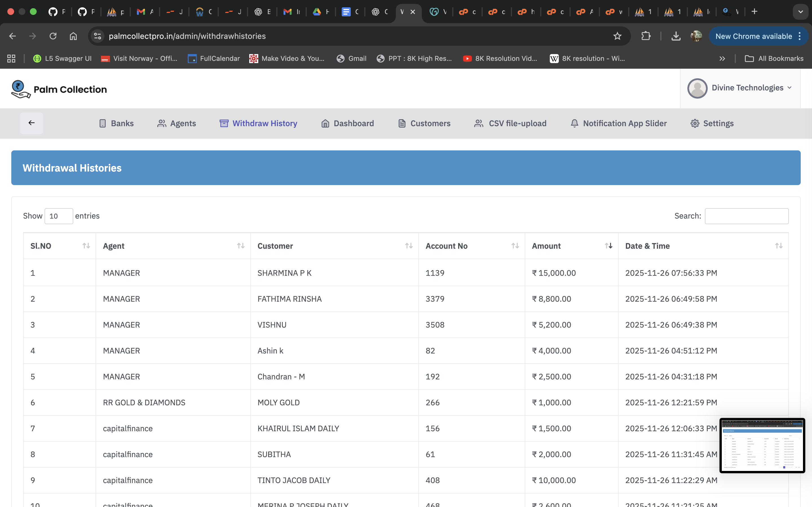Click New Chrome available button
The image size is (812, 507).
[x=754, y=36]
